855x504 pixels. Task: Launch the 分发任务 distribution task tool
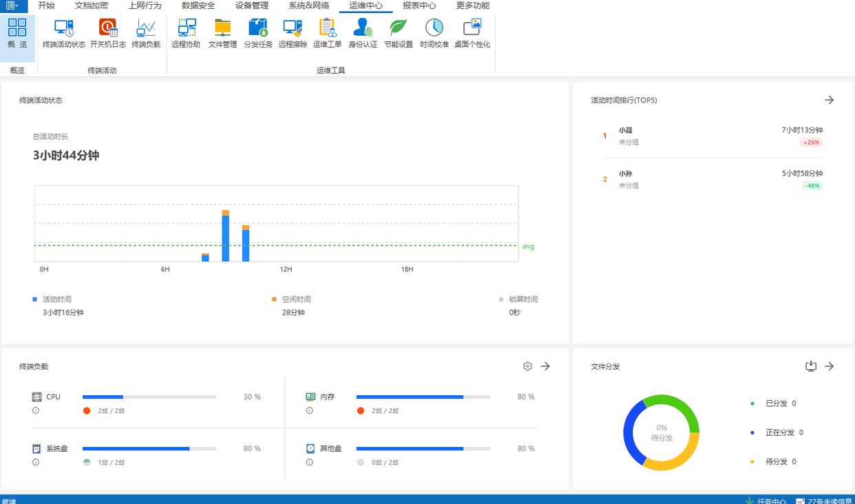pyautogui.click(x=258, y=33)
